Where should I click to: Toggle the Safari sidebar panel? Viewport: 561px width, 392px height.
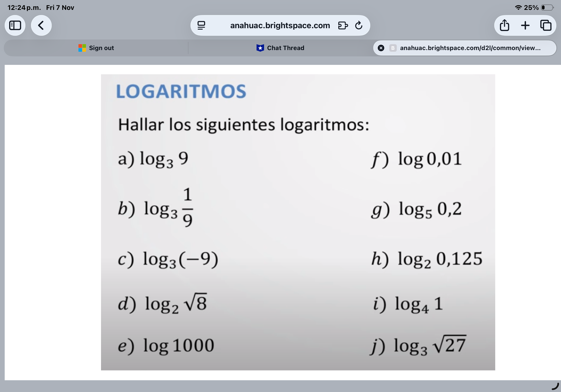pos(15,25)
